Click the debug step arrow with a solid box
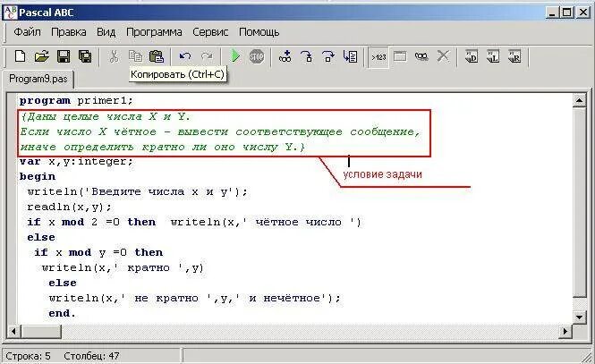Viewport: 595px width, 364px height. click(307, 56)
